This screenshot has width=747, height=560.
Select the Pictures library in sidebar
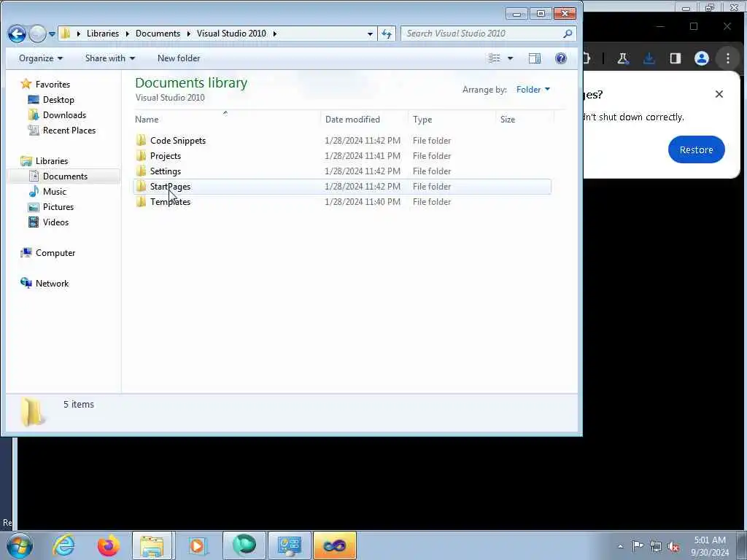pos(58,206)
